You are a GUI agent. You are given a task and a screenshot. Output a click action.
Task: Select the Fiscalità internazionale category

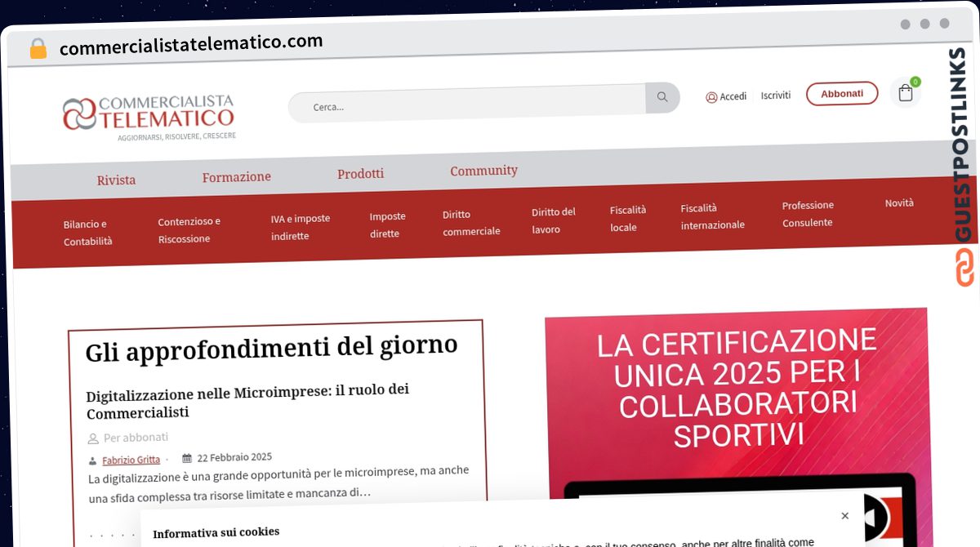712,216
